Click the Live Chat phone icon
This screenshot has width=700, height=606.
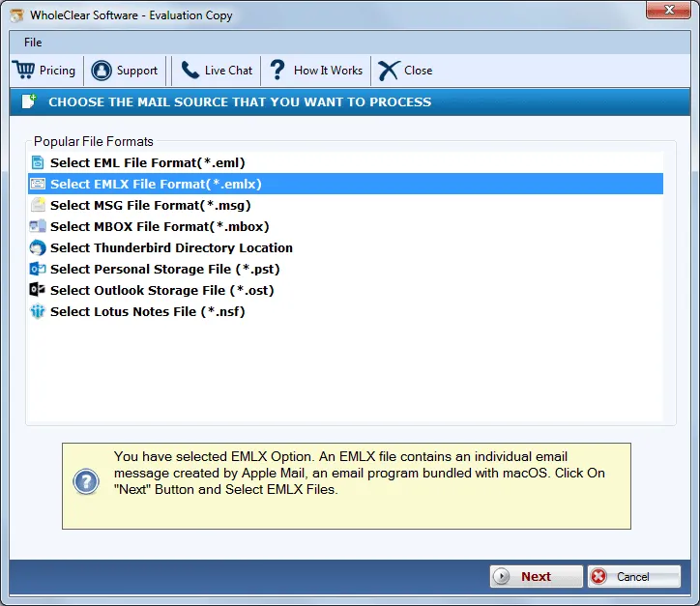pos(190,70)
